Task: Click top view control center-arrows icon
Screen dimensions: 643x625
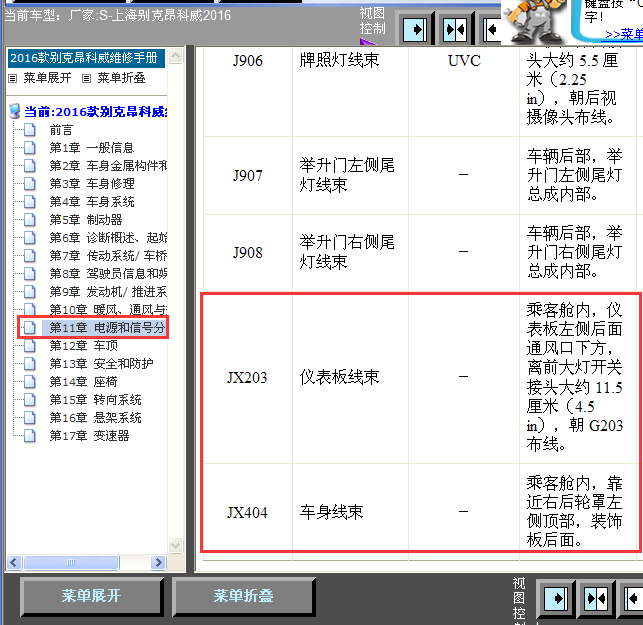Action: [x=455, y=30]
